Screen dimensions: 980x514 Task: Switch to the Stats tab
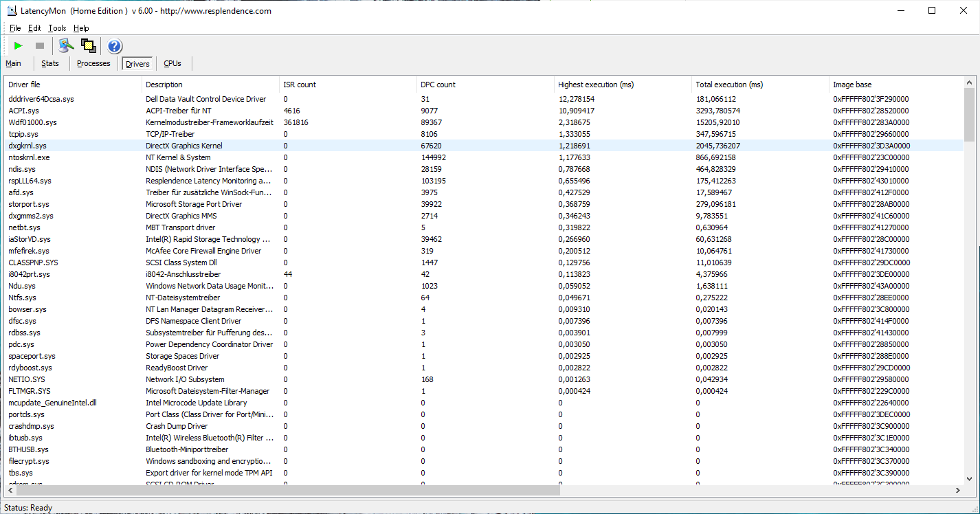(x=50, y=63)
